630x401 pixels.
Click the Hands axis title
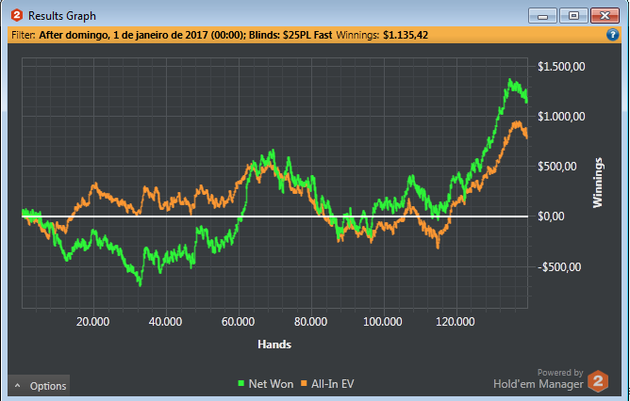[274, 344]
